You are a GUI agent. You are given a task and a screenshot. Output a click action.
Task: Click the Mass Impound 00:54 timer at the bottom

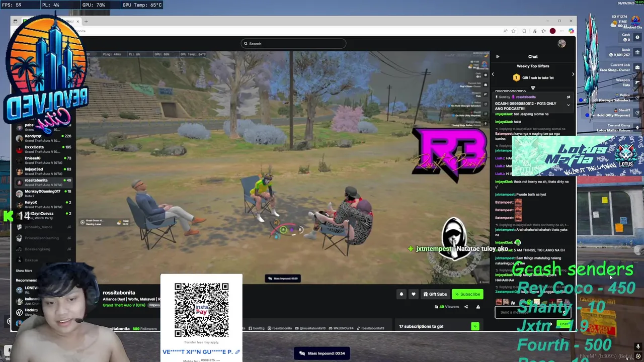[322, 353]
